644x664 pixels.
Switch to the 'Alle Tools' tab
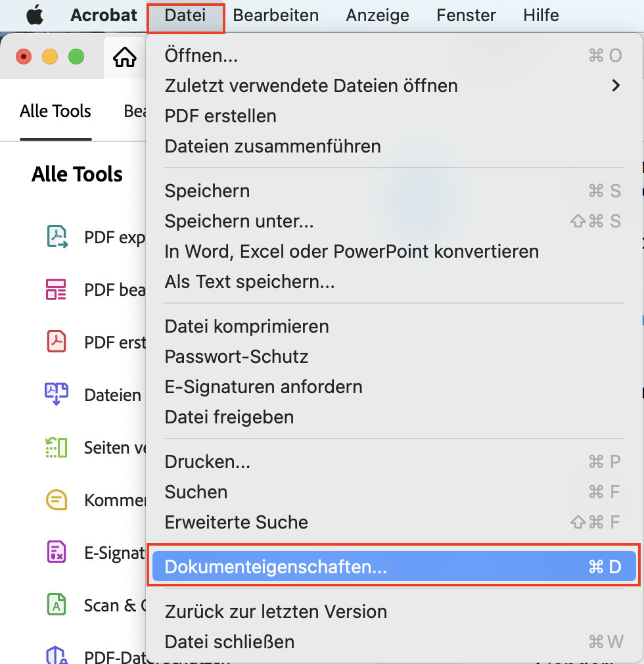point(55,111)
